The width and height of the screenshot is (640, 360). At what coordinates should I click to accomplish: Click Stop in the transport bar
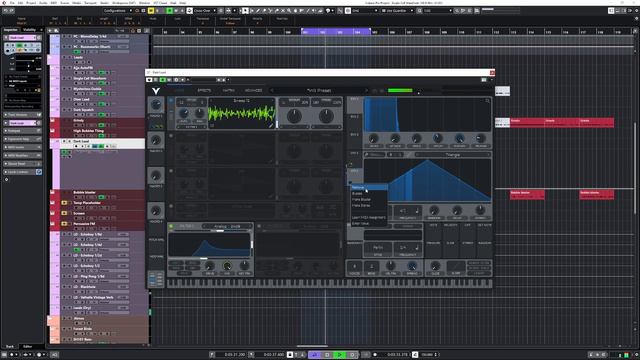tap(327, 355)
